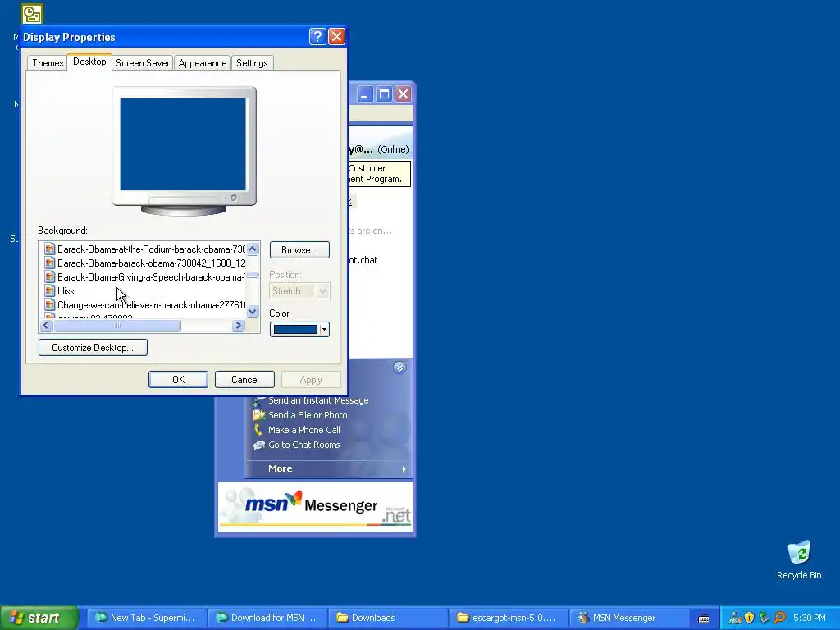Image resolution: width=840 pixels, height=630 pixels.
Task: Click background list scroll down arrow
Action: tap(253, 311)
